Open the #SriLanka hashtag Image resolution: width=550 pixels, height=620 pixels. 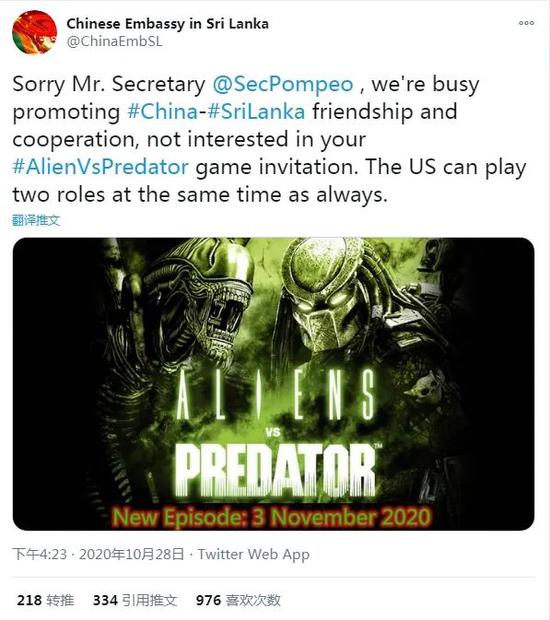[x=256, y=112]
